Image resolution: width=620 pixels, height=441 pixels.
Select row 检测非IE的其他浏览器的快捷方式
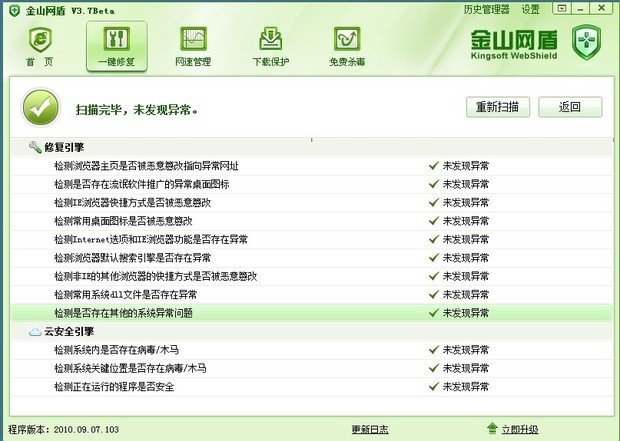312,276
